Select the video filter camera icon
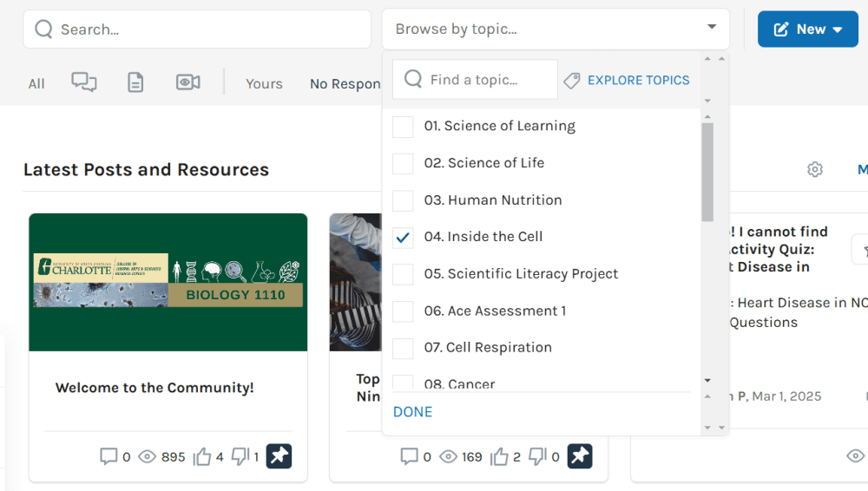Screen dimensions: 868x491 click(187, 82)
